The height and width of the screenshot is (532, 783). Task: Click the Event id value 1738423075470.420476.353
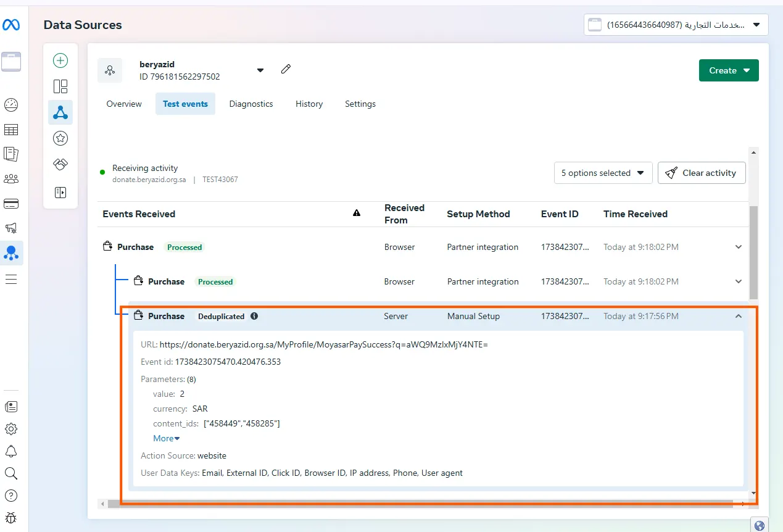(x=228, y=362)
